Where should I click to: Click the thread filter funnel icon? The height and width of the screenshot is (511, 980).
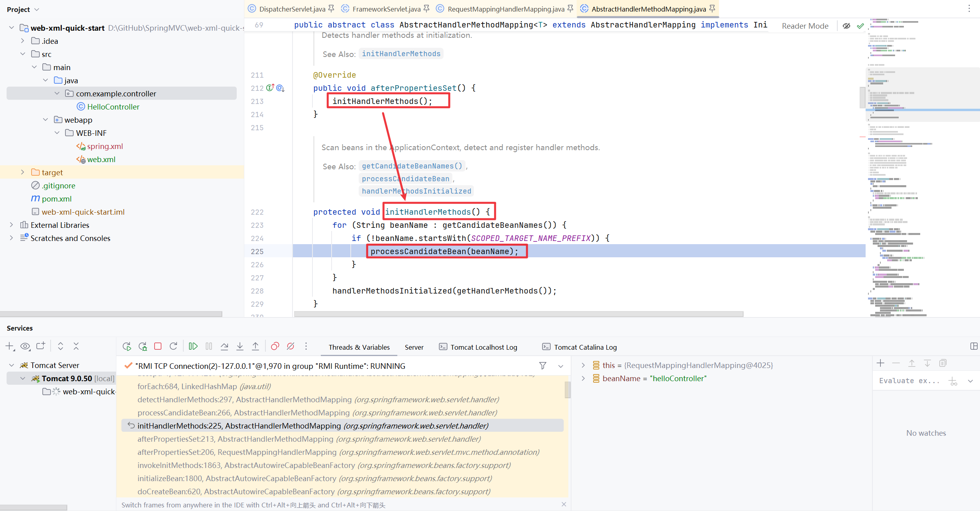coord(543,366)
